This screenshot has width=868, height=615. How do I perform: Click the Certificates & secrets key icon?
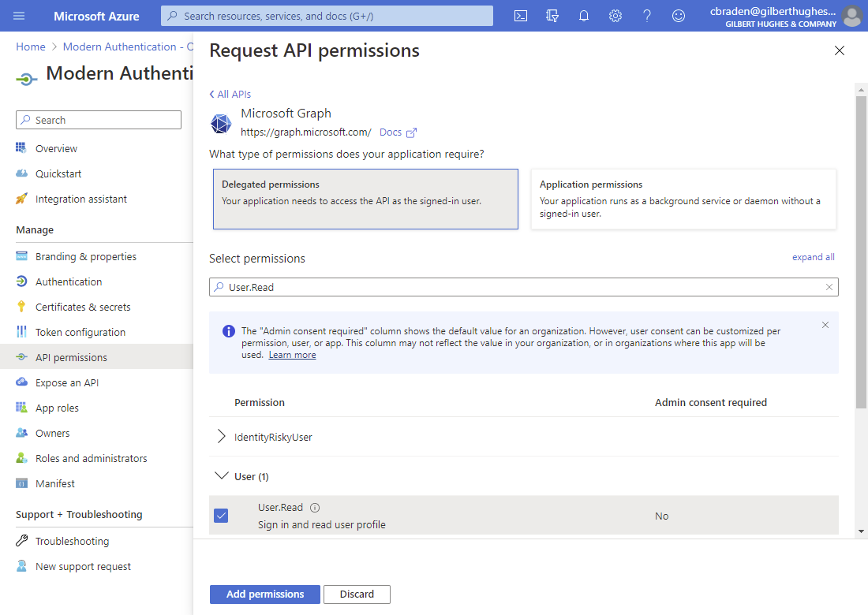tap(21, 307)
